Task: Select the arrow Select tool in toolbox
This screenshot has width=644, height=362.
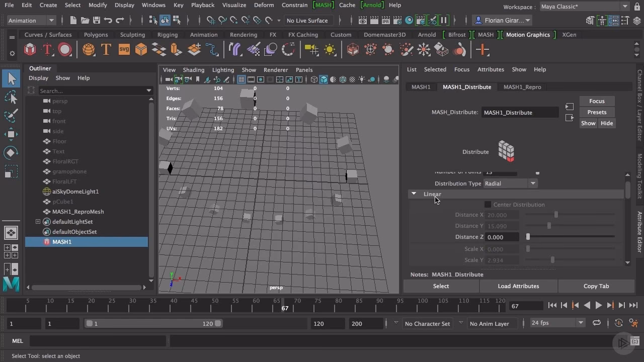Action: click(12, 78)
